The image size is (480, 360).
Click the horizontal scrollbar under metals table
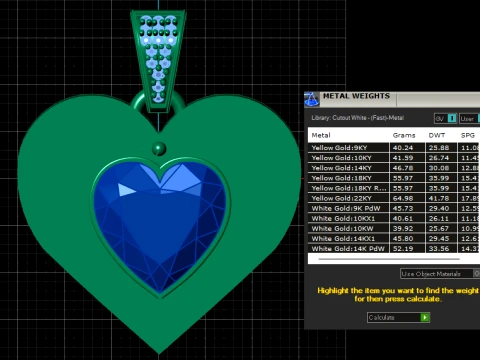pos(389,259)
